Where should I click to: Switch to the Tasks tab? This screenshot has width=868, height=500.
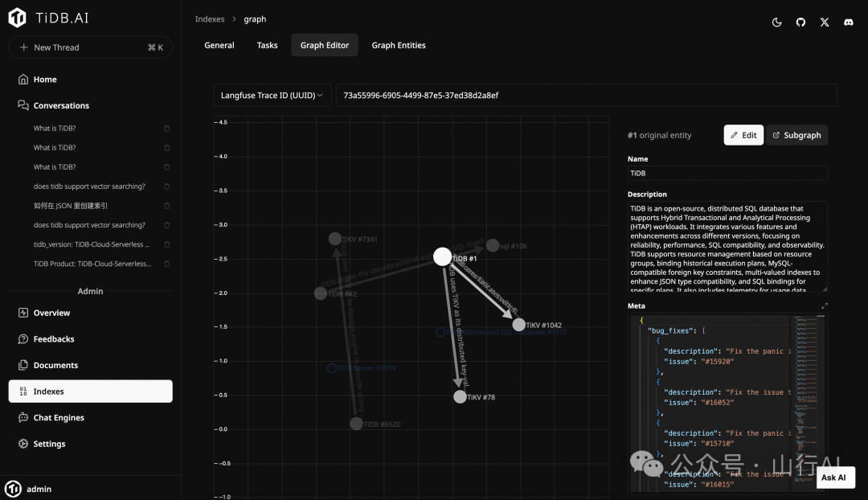[x=267, y=45]
